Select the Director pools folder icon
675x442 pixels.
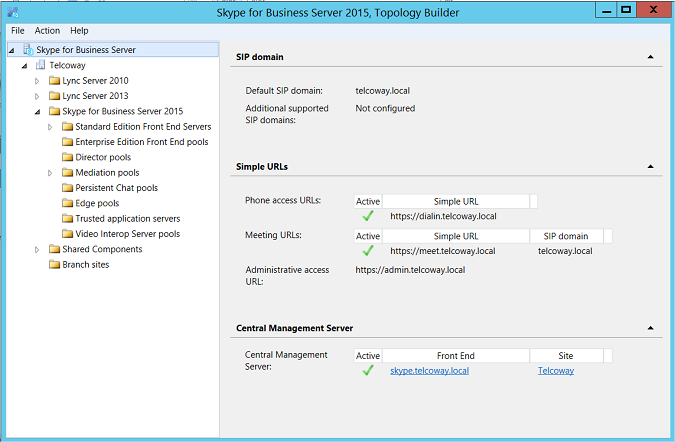67,157
